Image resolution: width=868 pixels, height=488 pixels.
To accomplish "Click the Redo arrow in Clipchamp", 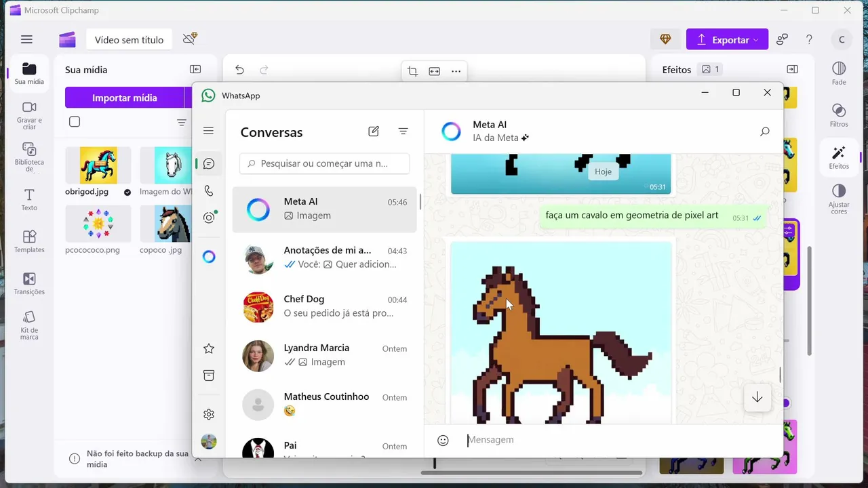I will 264,69.
